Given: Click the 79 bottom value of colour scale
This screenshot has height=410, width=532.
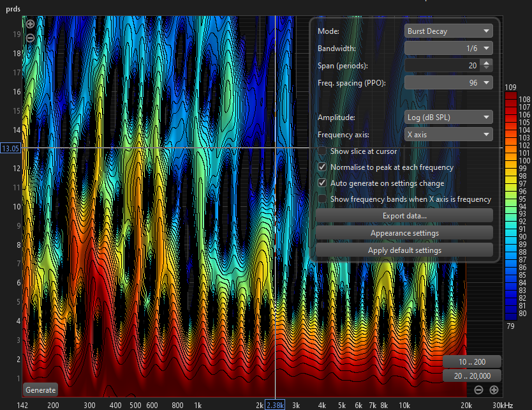Looking at the screenshot, I should pos(510,326).
